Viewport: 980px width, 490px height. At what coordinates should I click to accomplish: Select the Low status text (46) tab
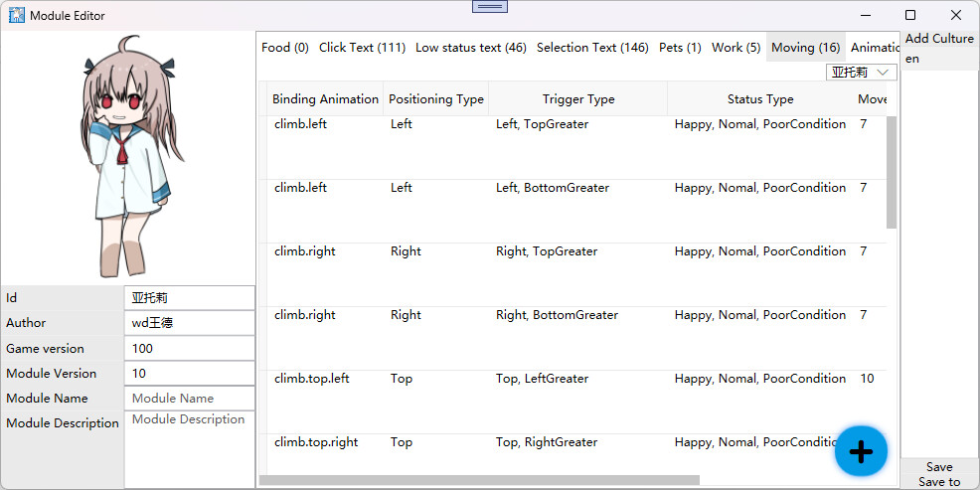(470, 48)
